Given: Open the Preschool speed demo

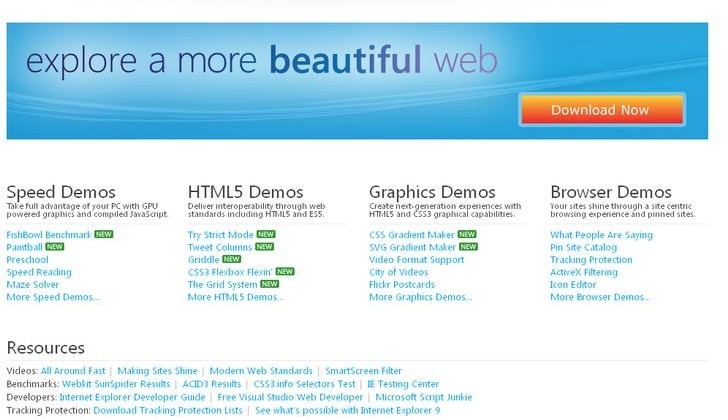Looking at the screenshot, I should (x=27, y=260).
